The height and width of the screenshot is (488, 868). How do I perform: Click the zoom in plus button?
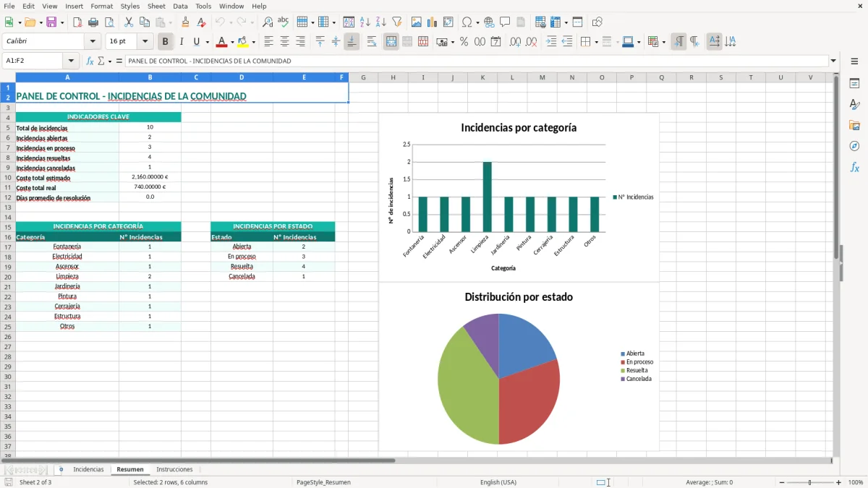click(839, 482)
